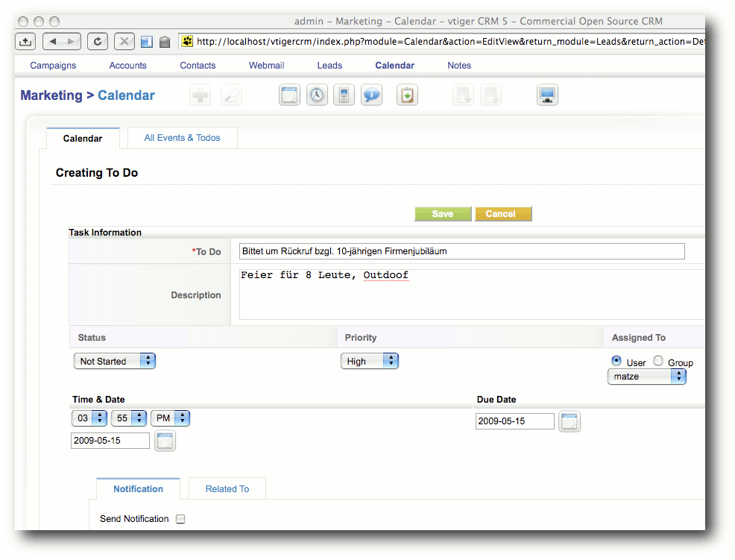Click the clipboard last-viewed icon
Image resolution: width=735 pixels, height=560 pixels.
point(407,95)
